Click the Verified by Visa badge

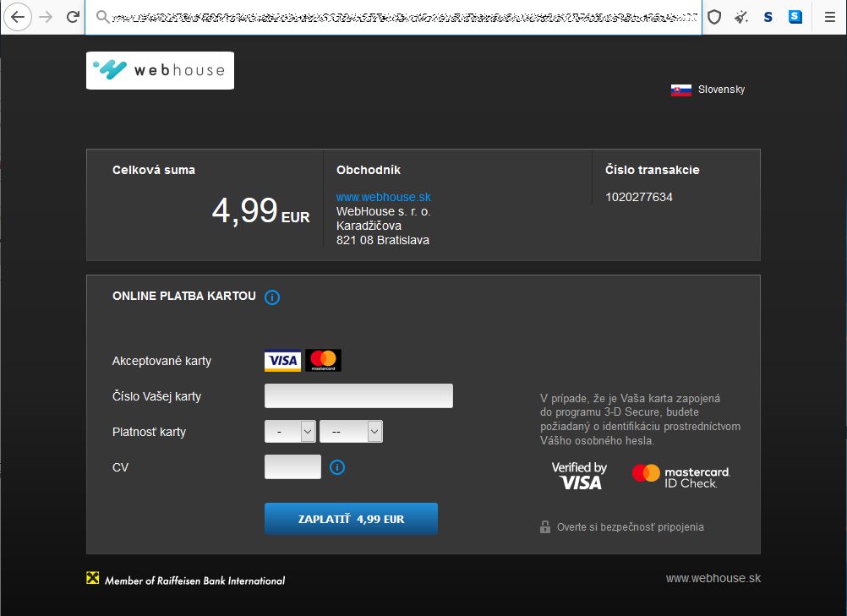tap(579, 476)
